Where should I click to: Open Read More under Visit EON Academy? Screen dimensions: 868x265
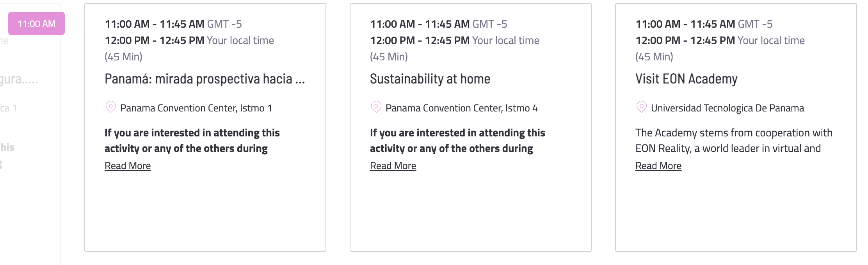click(658, 166)
